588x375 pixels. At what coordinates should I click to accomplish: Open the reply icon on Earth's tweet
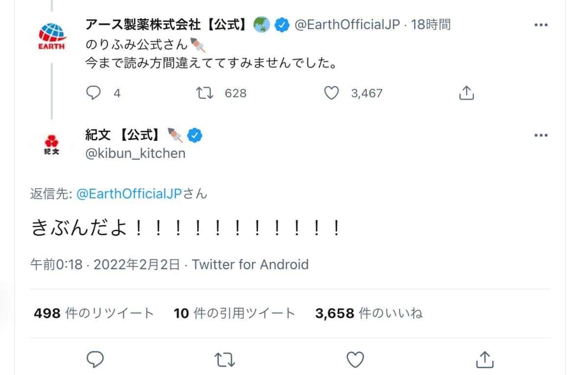(x=93, y=93)
